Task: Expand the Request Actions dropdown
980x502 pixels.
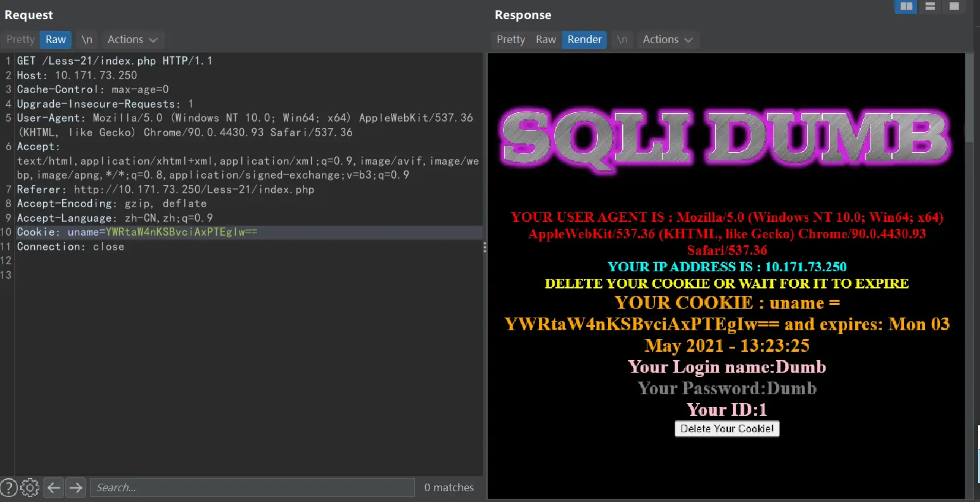Action: [132, 39]
